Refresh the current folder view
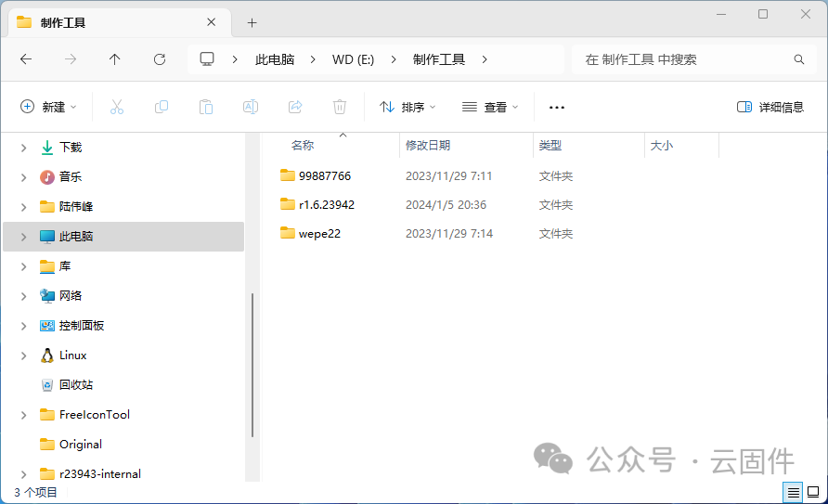 (x=160, y=59)
